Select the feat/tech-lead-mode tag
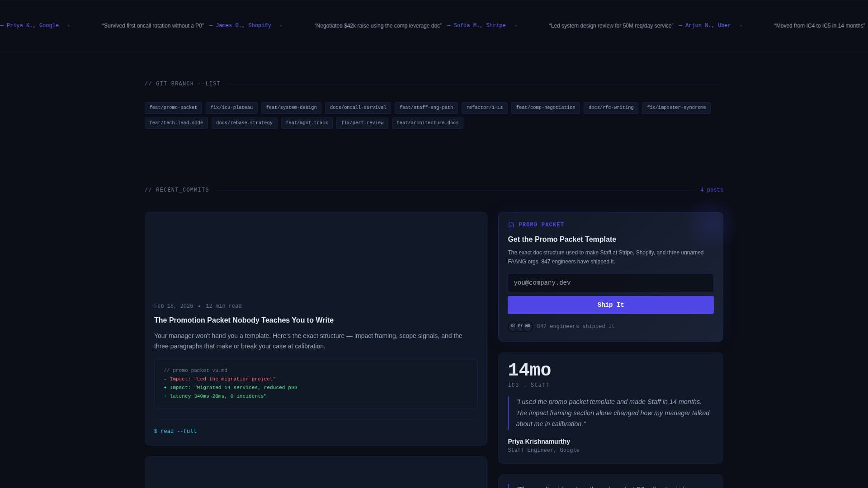Image resolution: width=868 pixels, height=488 pixels. (x=176, y=123)
